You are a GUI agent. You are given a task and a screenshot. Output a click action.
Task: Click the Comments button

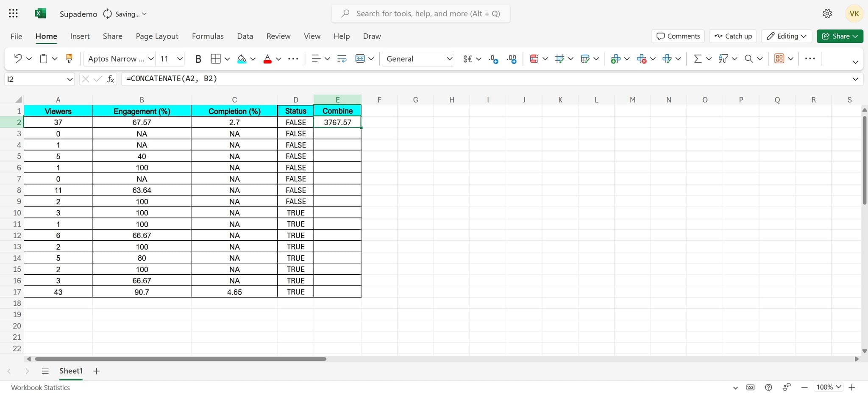pyautogui.click(x=678, y=36)
